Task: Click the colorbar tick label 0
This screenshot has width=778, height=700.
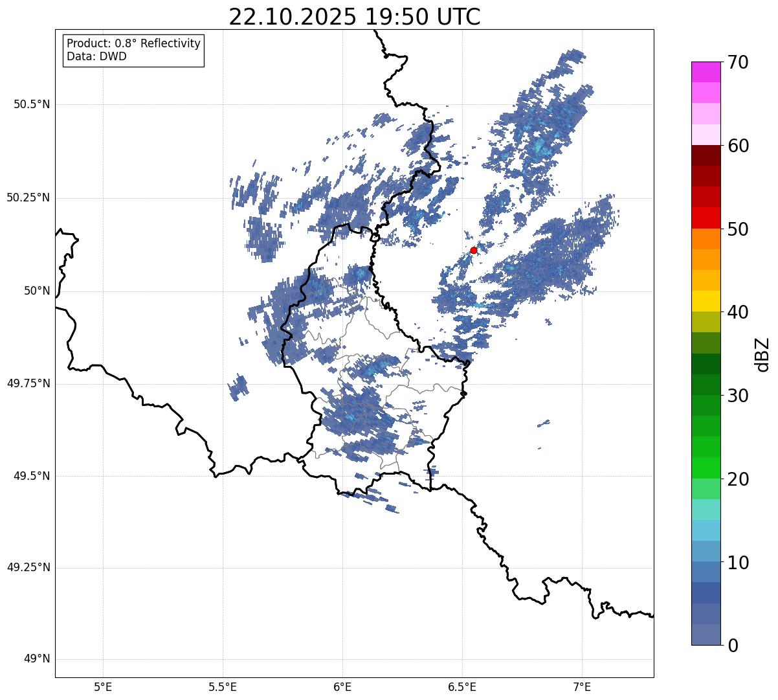Action: click(733, 646)
